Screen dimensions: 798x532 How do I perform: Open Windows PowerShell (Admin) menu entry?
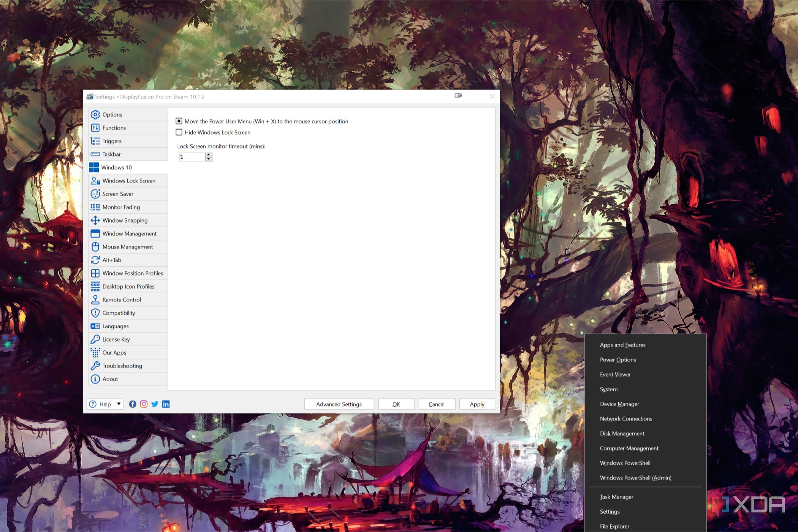click(635, 478)
